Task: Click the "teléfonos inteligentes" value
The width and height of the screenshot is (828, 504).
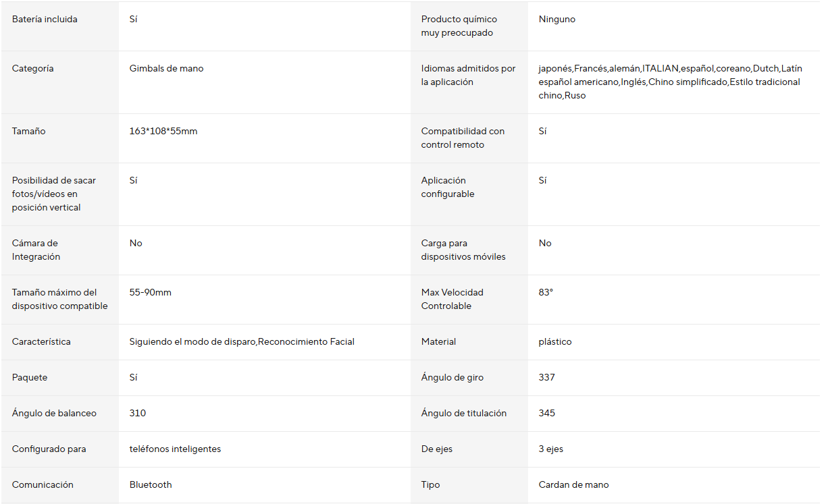Action: (175, 449)
